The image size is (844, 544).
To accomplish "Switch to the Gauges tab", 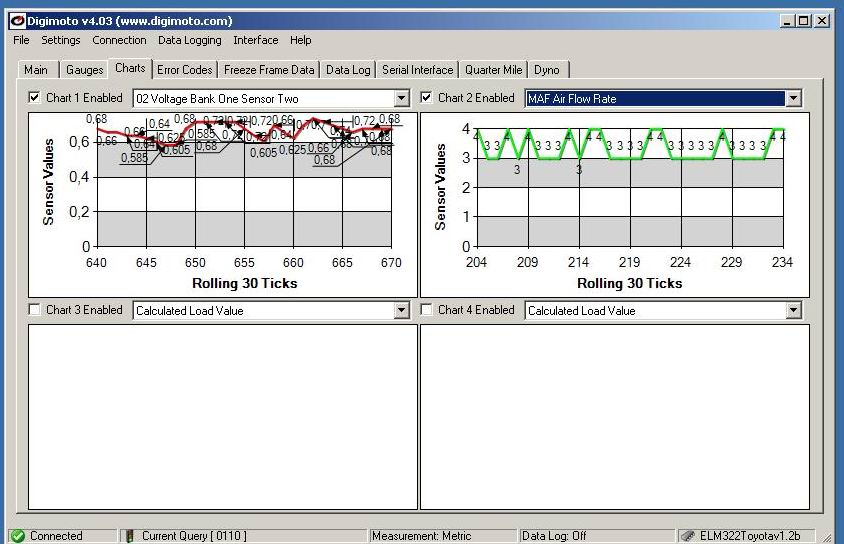I will [84, 70].
